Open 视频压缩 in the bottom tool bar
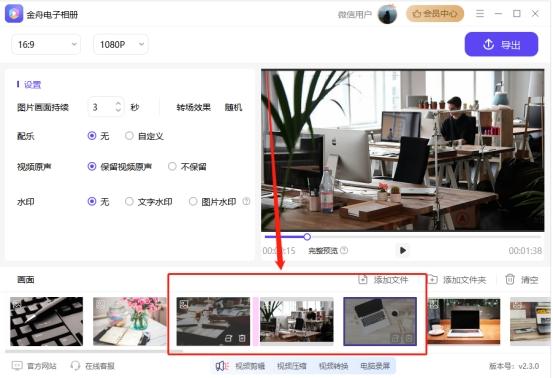Screen dimensions: 553x378 292,366
